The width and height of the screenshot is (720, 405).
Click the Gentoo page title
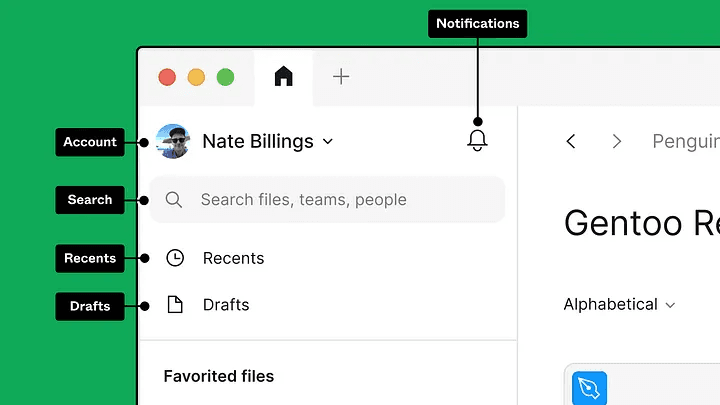[640, 222]
